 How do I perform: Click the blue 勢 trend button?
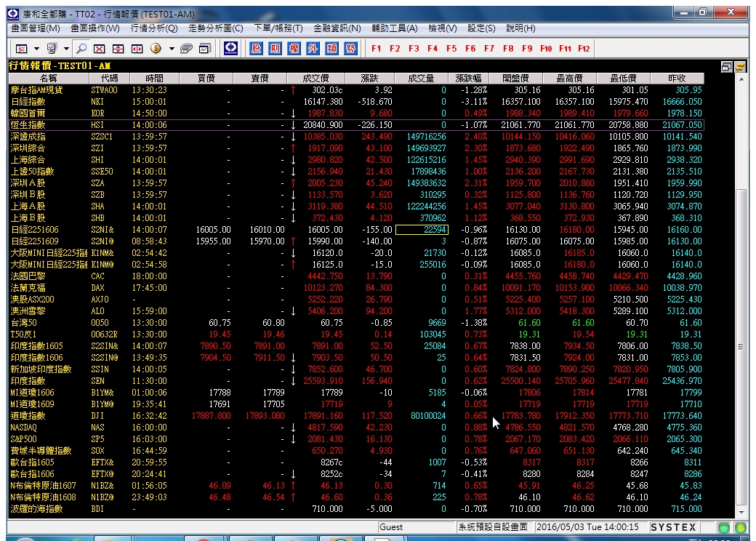[350, 48]
